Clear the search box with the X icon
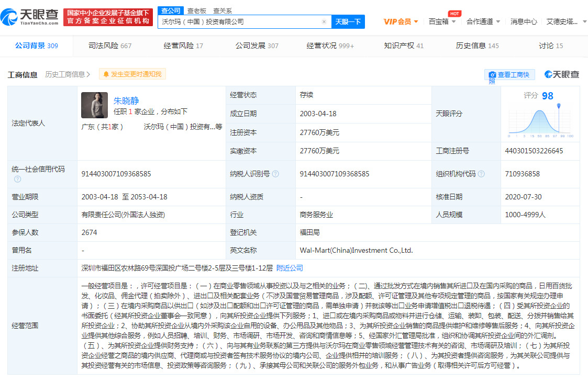The image size is (588, 381). [324, 22]
